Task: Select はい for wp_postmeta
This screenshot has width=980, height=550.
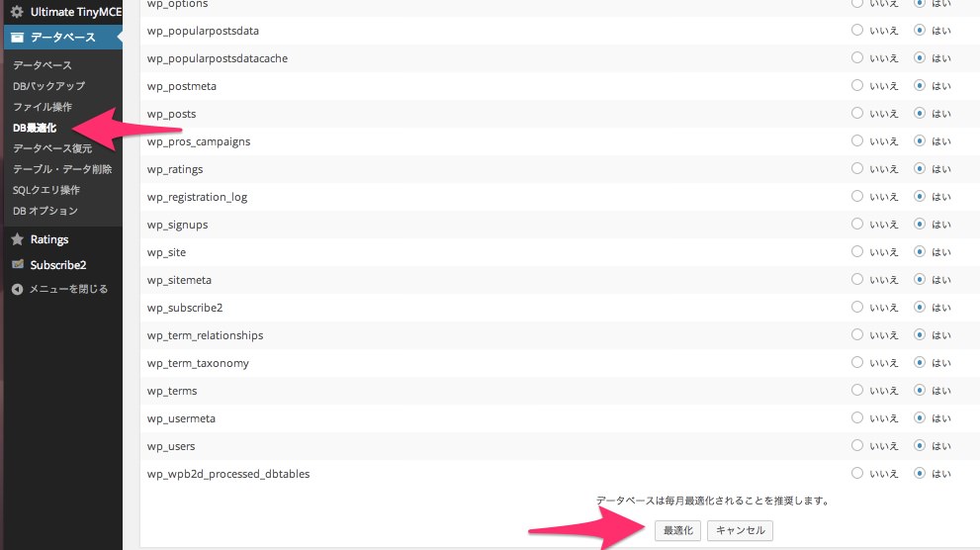Action: (920, 86)
